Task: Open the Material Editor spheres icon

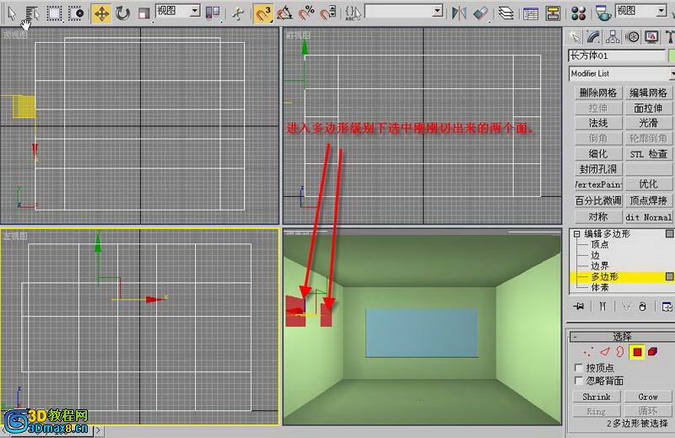Action: [579, 13]
